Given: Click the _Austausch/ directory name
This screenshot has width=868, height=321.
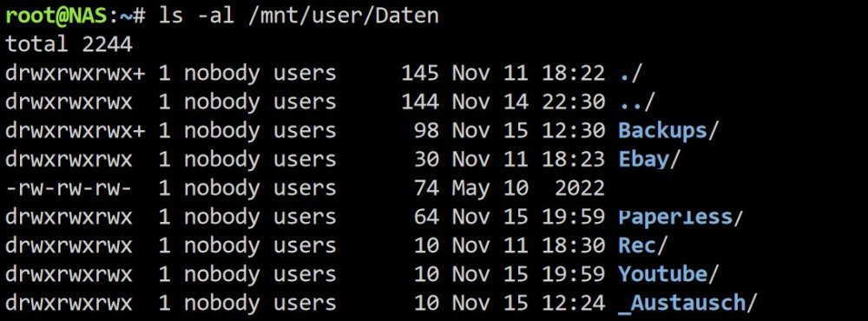Looking at the screenshot, I should (x=687, y=303).
